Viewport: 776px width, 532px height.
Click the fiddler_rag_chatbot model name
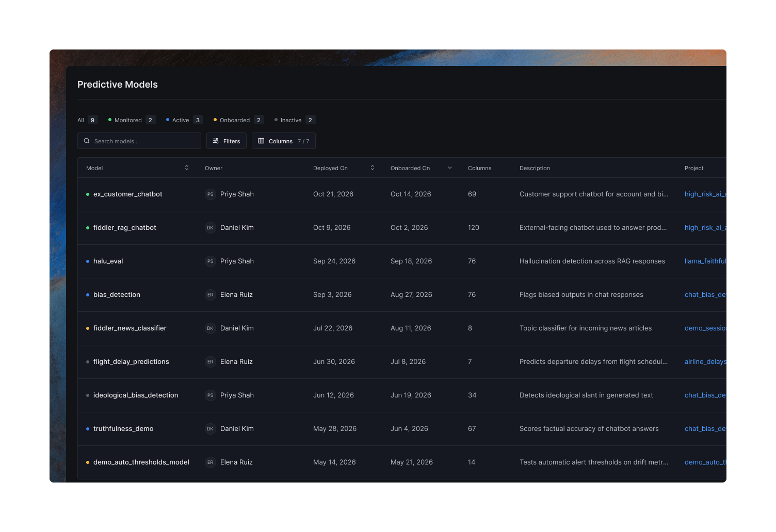125,228
